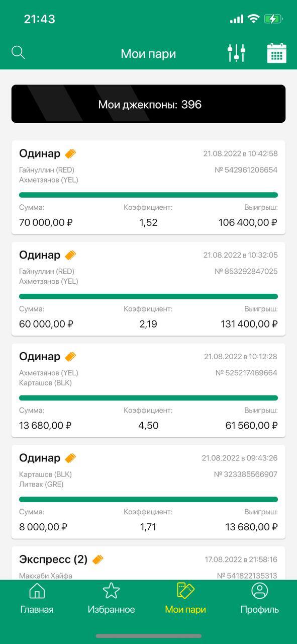Image resolution: width=297 pixels, height=644 pixels.
Task: Tap ticket icon on the 09:43:26 bet
Action: [70, 458]
